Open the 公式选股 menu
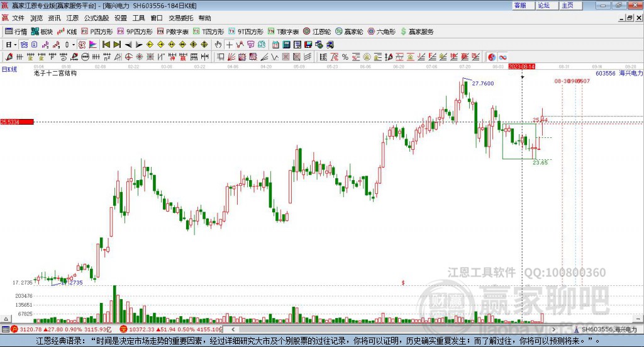644x347 pixels. pos(96,18)
